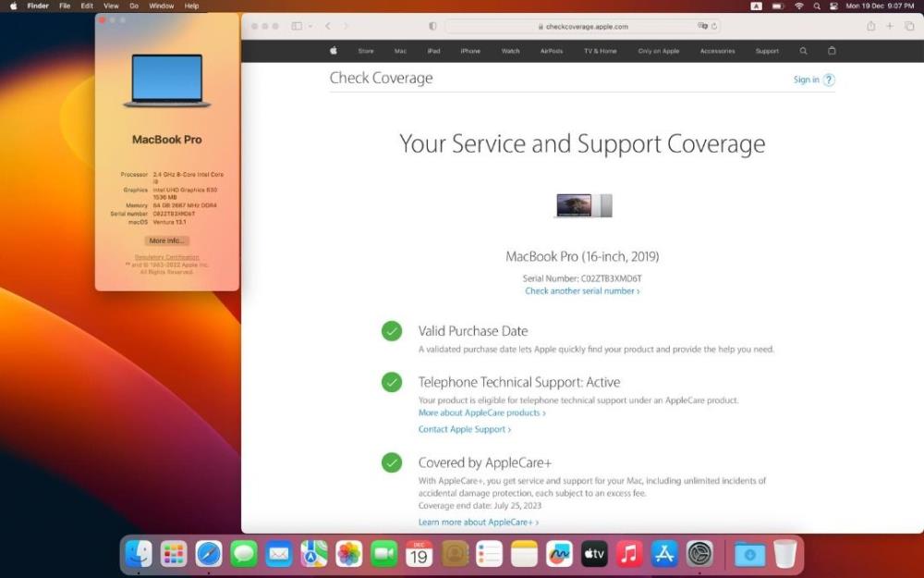Open Music from the Dock

[x=629, y=554]
